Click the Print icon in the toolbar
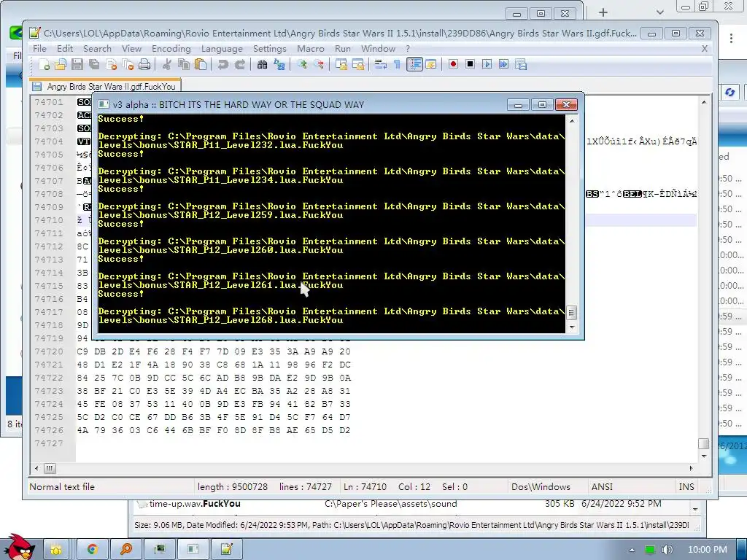 coord(145,64)
